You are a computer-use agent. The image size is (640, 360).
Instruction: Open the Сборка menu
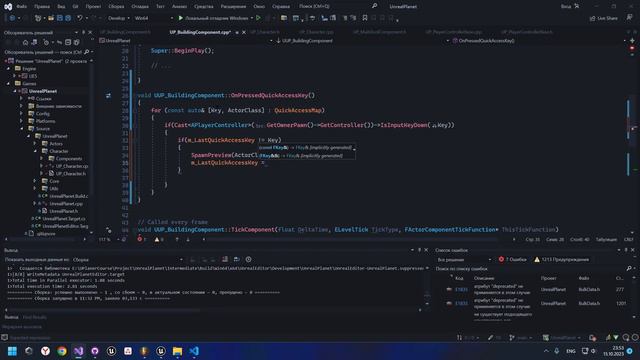[x=116, y=7]
